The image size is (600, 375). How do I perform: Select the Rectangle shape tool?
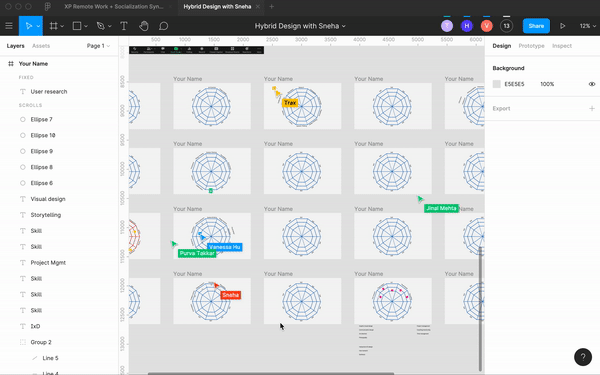click(77, 26)
